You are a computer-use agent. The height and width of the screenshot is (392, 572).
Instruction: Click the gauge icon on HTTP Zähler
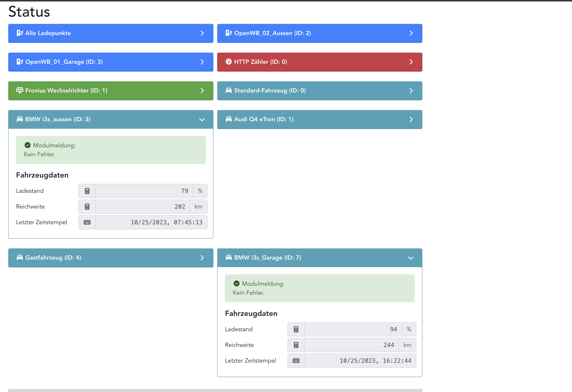(x=229, y=62)
